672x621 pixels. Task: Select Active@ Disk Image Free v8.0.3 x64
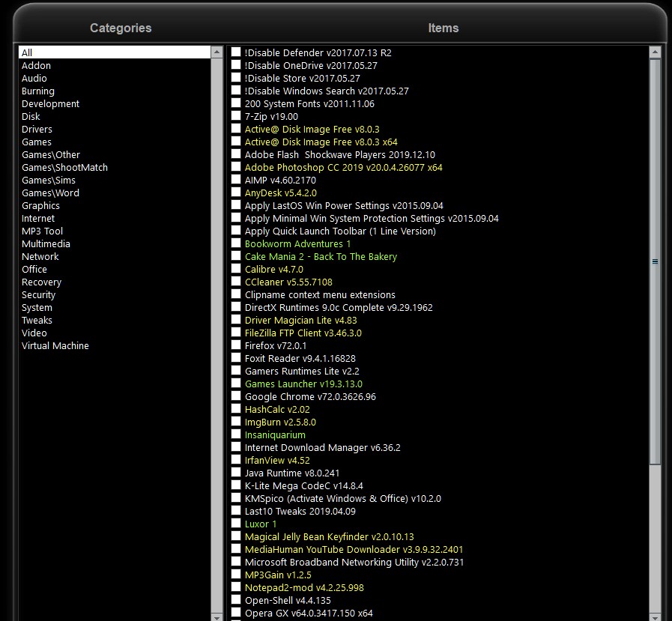coord(321,142)
